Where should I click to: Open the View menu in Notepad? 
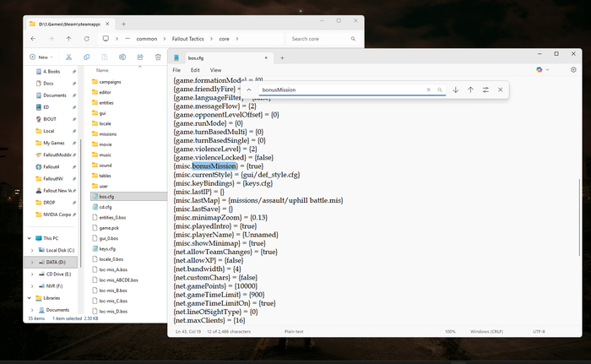(x=215, y=69)
